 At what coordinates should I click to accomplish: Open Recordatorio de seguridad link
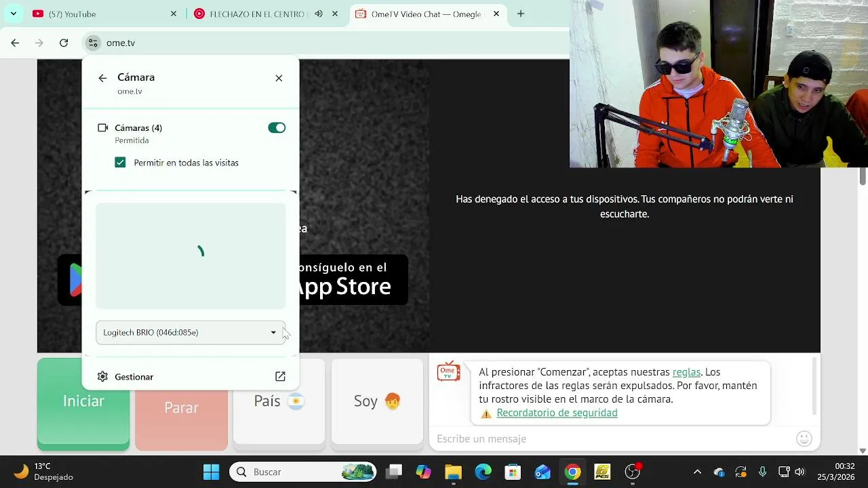click(x=557, y=413)
